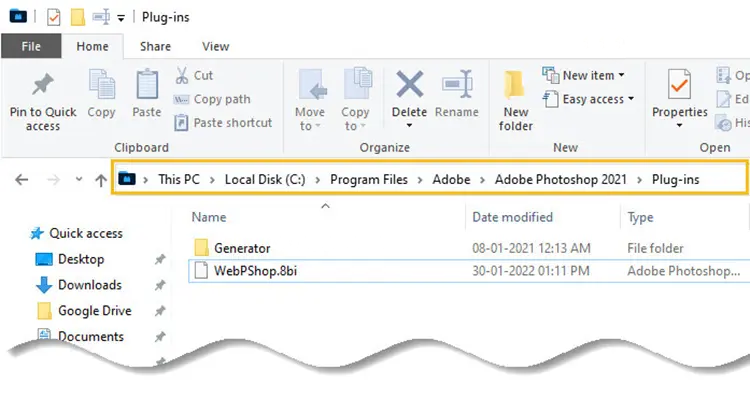Image resolution: width=750 pixels, height=398 pixels.
Task: Select the WebPShop.8bi file
Action: point(469,271)
